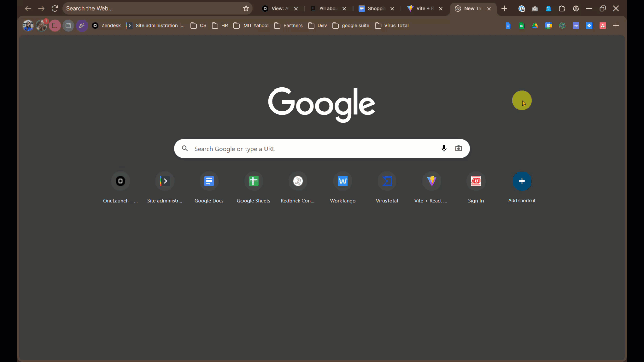Bookmark this page with the star icon
644x362 pixels.
pyautogui.click(x=246, y=8)
